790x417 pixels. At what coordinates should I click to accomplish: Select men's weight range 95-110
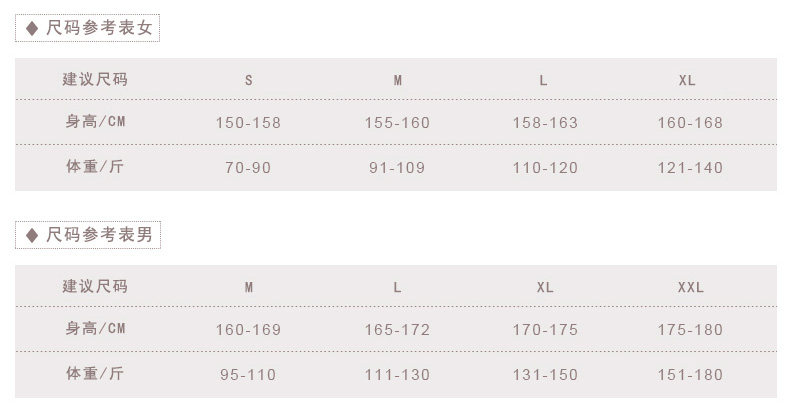pos(248,375)
